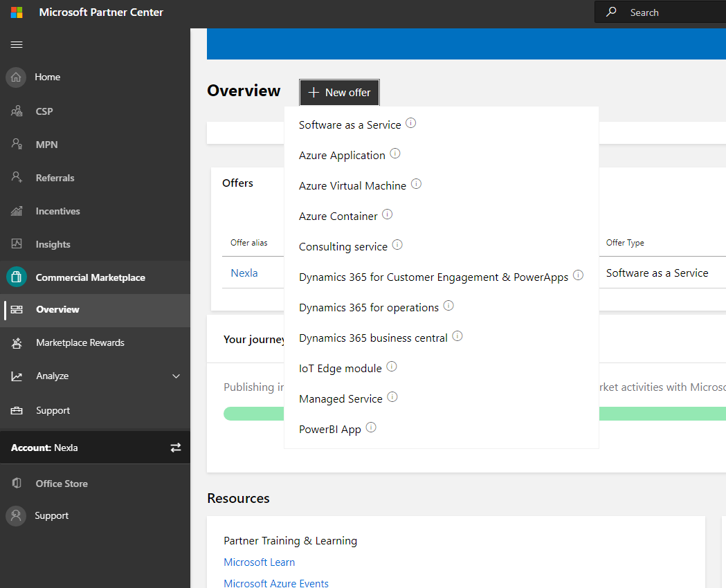The width and height of the screenshot is (726, 588).
Task: Open Marketplace Rewards
Action: click(x=15, y=342)
